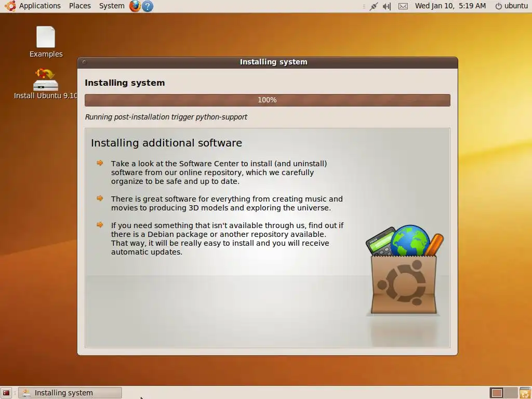The image size is (532, 399).
Task: Click 'Running post-installation trigger python-support' status text
Action: tap(166, 117)
